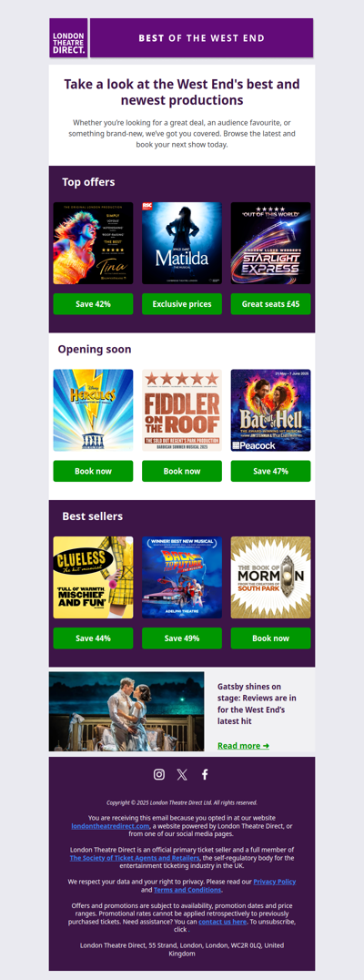Click the Save 42% button

pyautogui.click(x=93, y=304)
